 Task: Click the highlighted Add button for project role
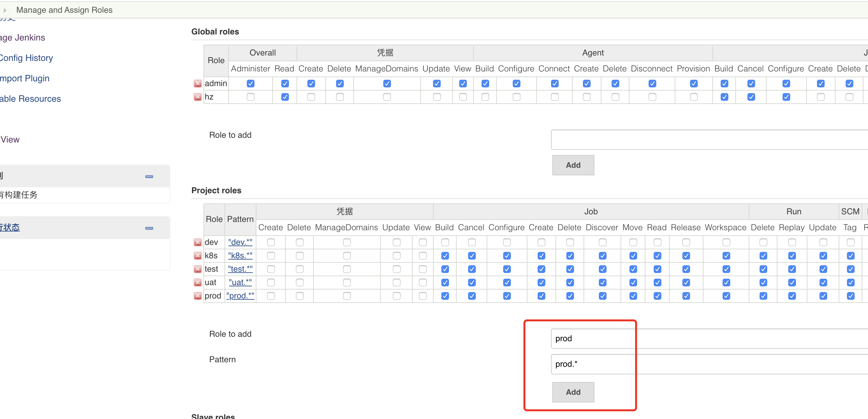(x=573, y=392)
